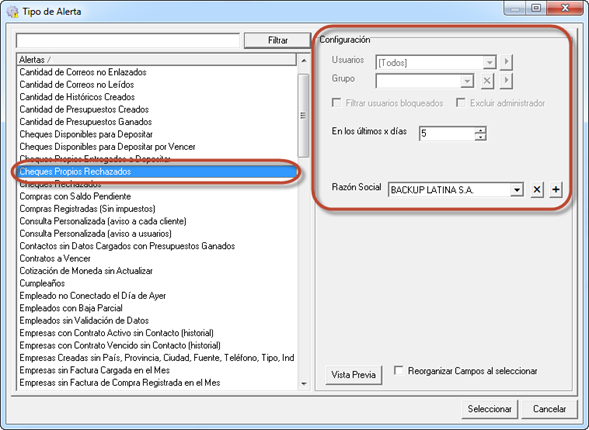
Task: Expand the Grupo dropdown list
Action: (x=467, y=81)
